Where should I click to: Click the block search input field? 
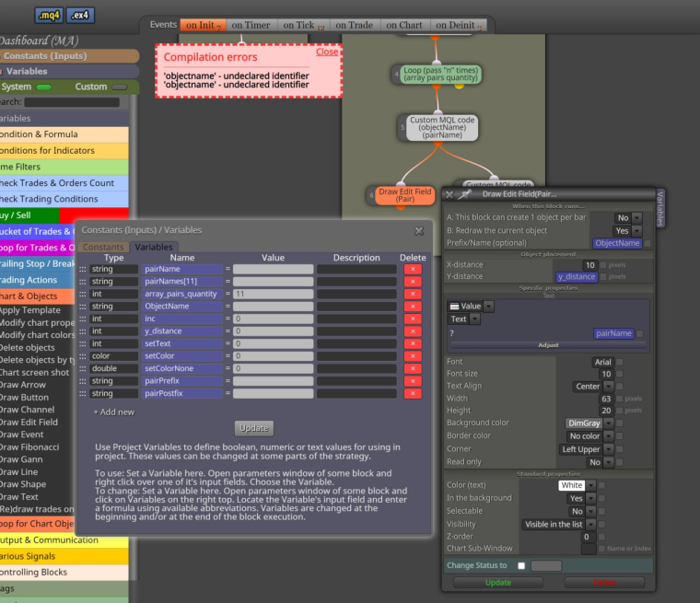(72, 102)
